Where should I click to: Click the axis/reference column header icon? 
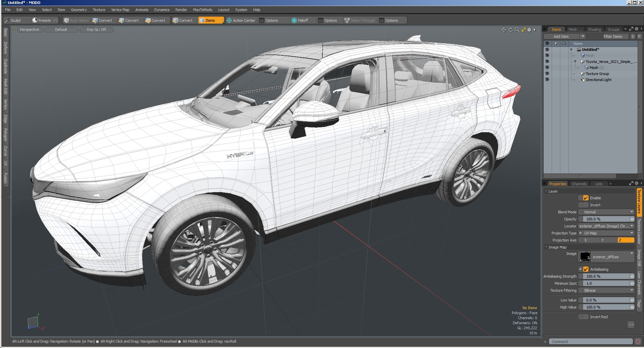(564, 43)
